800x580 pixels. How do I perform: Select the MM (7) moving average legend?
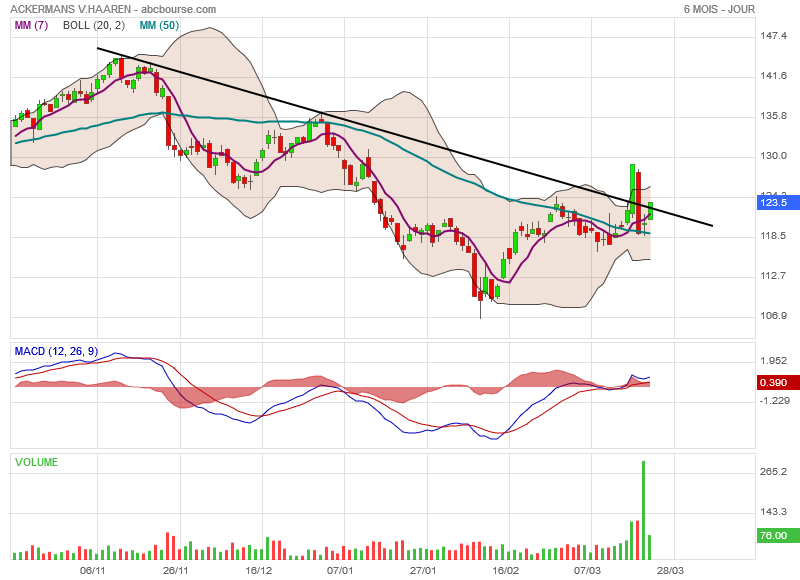(x=31, y=25)
